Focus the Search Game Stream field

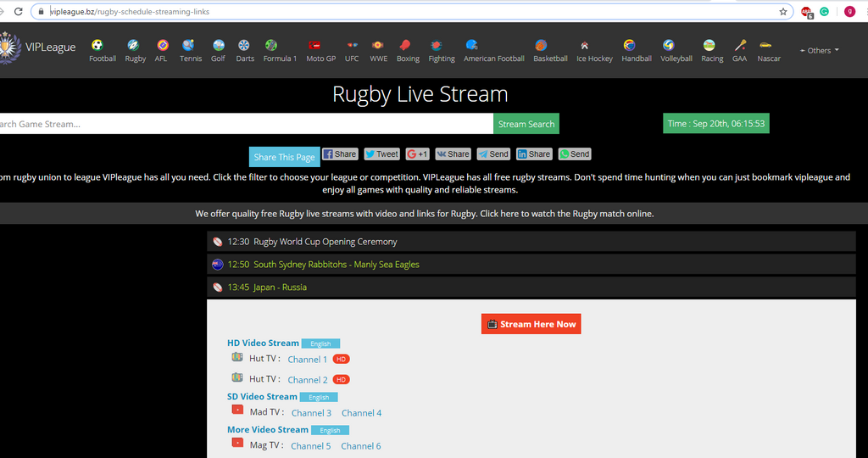(x=247, y=124)
